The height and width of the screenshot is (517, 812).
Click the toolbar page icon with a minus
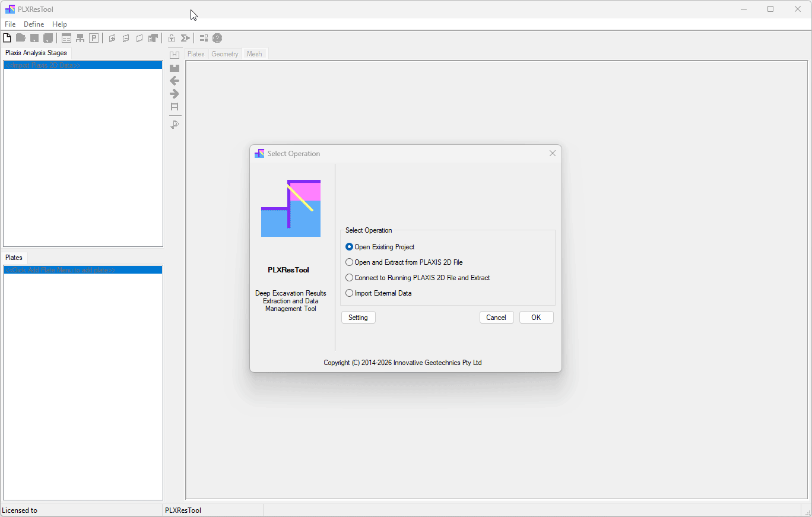tap(126, 38)
